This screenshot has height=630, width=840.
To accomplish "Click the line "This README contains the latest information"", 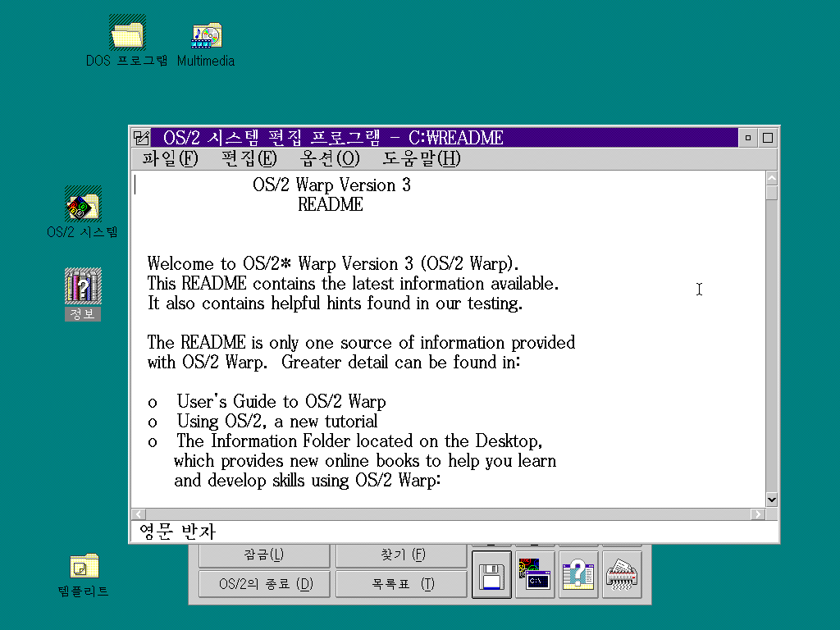I will 353,283.
